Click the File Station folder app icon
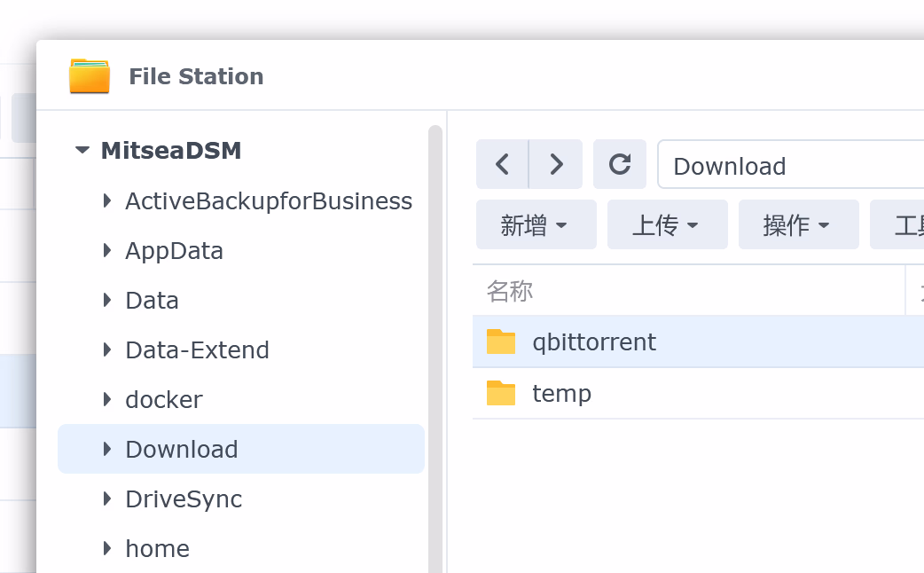Viewport: 924px width, 573px height. (x=90, y=76)
